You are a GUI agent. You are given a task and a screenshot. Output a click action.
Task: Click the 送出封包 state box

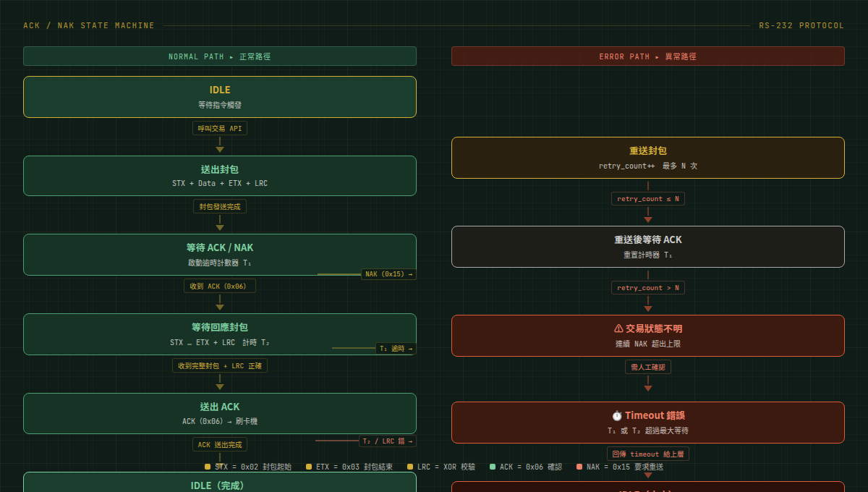(220, 176)
